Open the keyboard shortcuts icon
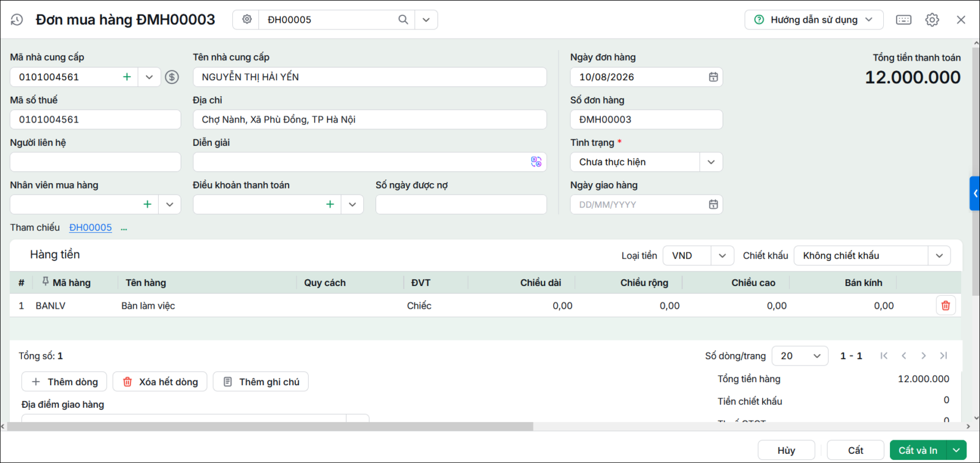The height and width of the screenshot is (463, 980). (x=903, y=20)
